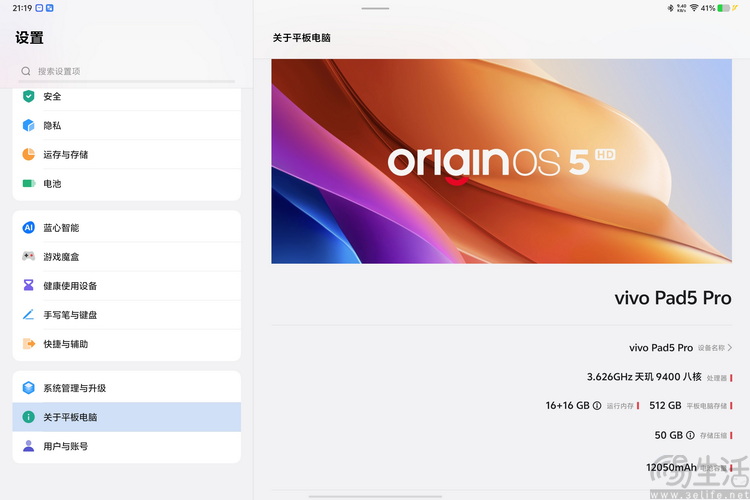Tap the 512 GB storage value
Viewport: 750px width, 500px height.
(x=665, y=406)
